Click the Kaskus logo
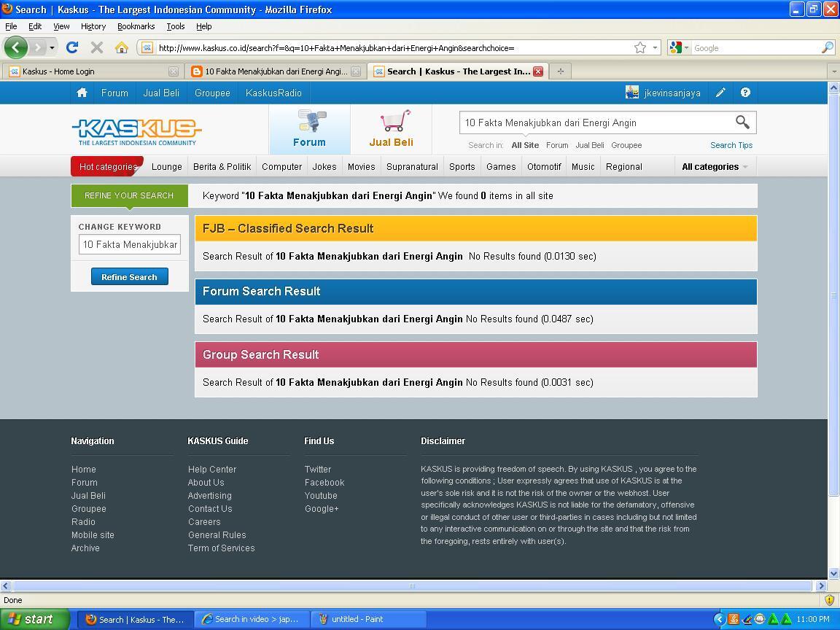Image resolution: width=840 pixels, height=630 pixels. click(136, 131)
